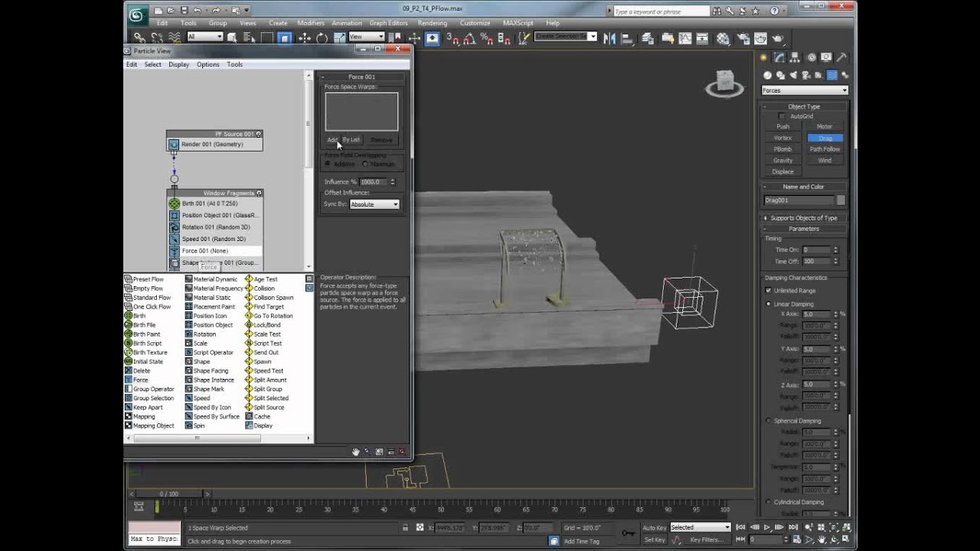Switch to the Hierarchy command panel
The height and width of the screenshot is (551, 980).
click(795, 57)
